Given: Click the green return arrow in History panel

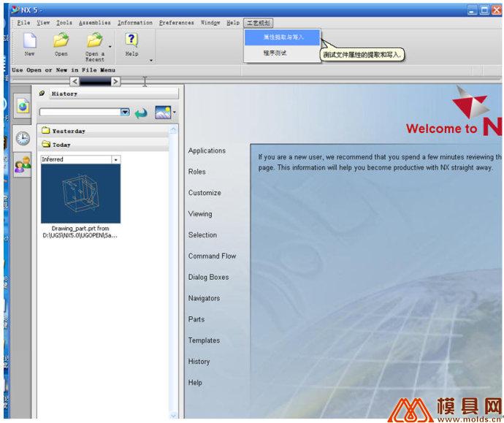Looking at the screenshot, I should coord(141,113).
